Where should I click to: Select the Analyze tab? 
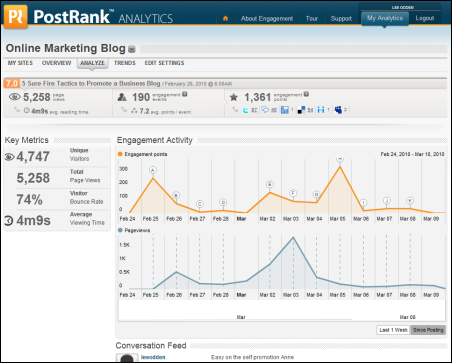[92, 63]
